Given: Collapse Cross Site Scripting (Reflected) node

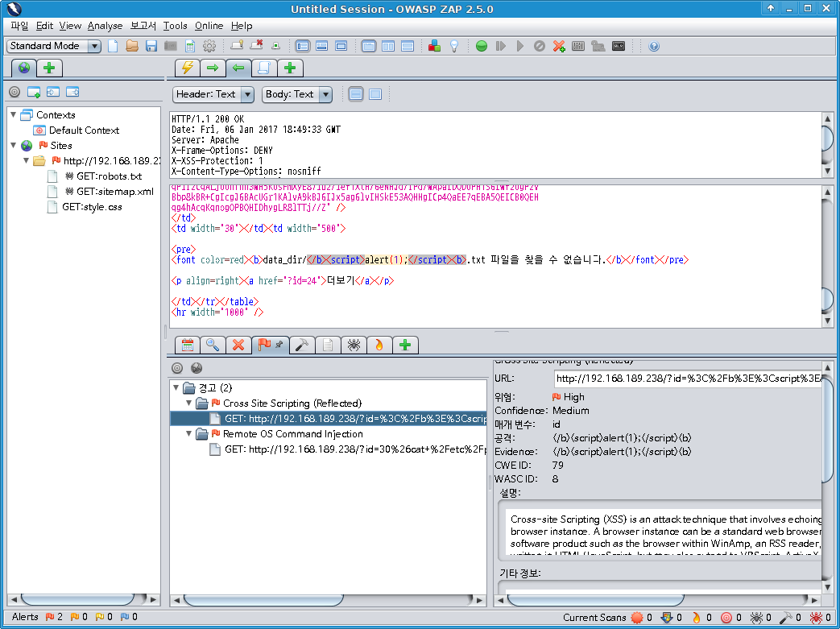Looking at the screenshot, I should pos(188,403).
